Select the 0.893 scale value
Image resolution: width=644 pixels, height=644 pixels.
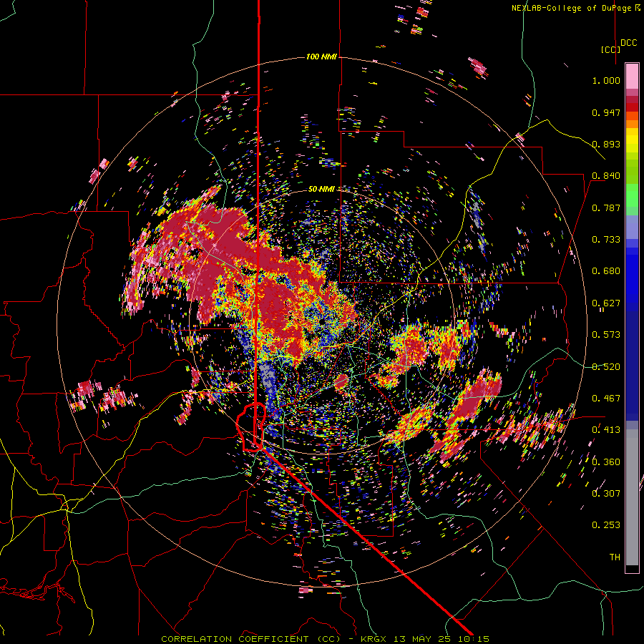pyautogui.click(x=606, y=144)
